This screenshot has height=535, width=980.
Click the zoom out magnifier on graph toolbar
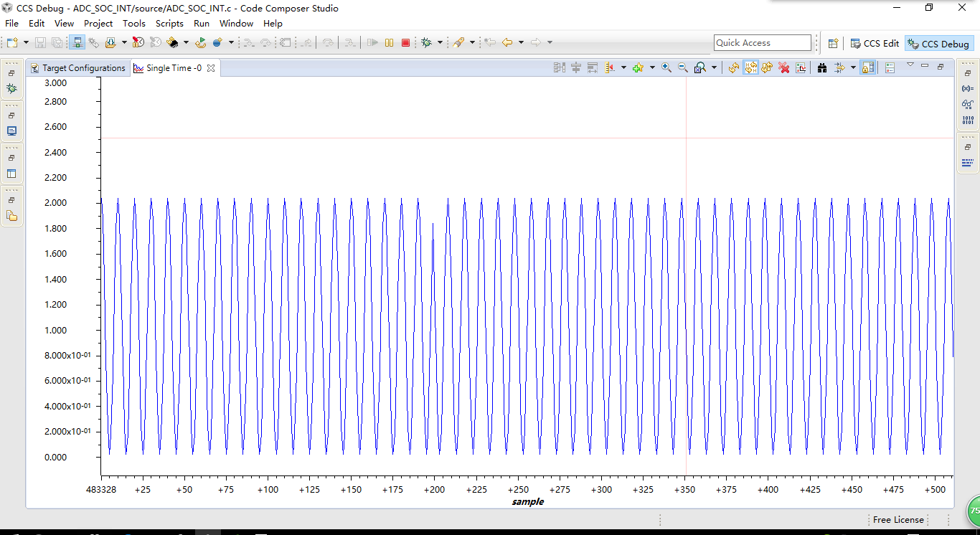point(683,67)
